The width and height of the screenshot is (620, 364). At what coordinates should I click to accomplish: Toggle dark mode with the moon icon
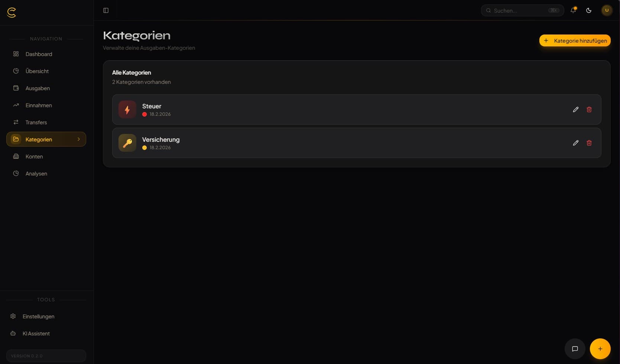(x=589, y=10)
